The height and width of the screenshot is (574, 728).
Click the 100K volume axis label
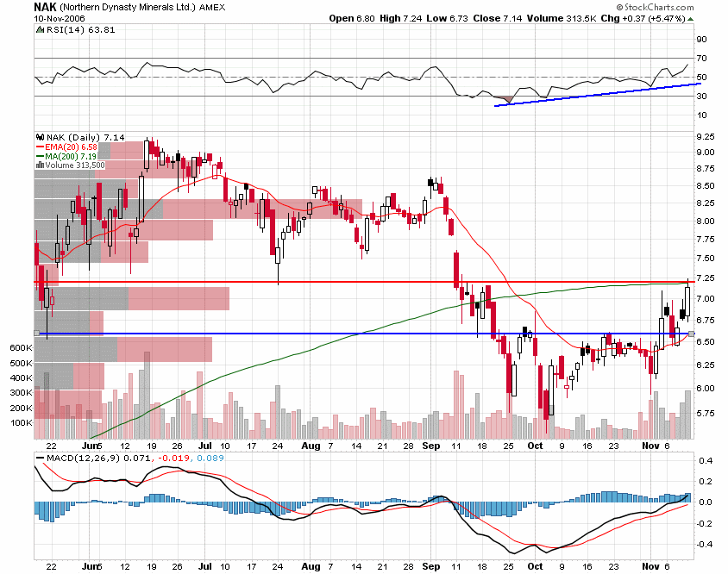pyautogui.click(x=22, y=422)
